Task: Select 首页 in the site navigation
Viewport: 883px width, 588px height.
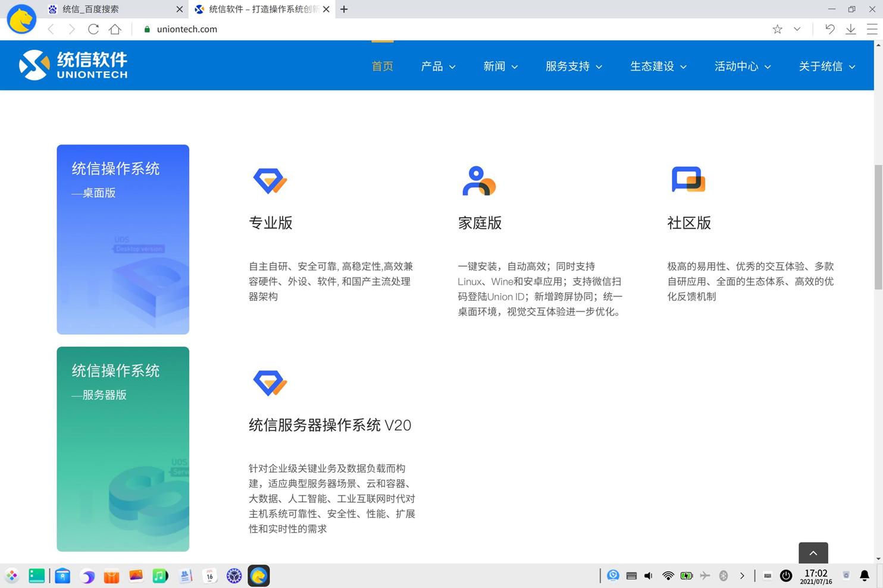Action: [x=383, y=66]
